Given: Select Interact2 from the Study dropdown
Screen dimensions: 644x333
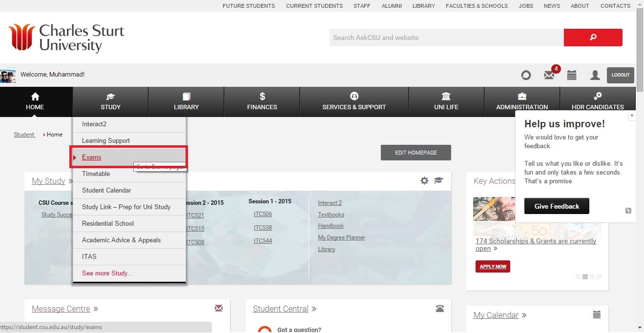Looking at the screenshot, I should (129, 124).
